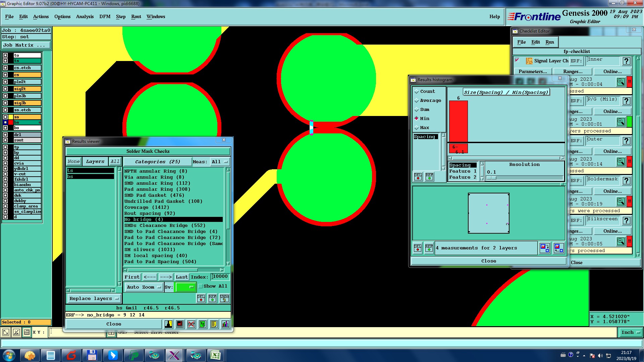Screen dimensions: 644x362
Task: Select the Max radio option in histogram
Action: (x=417, y=128)
